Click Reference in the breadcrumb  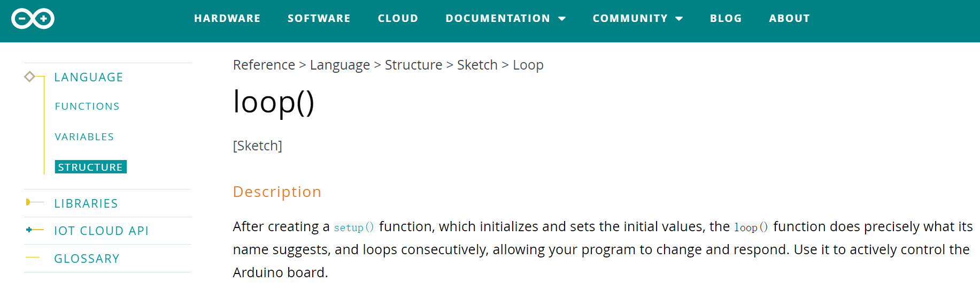click(264, 65)
